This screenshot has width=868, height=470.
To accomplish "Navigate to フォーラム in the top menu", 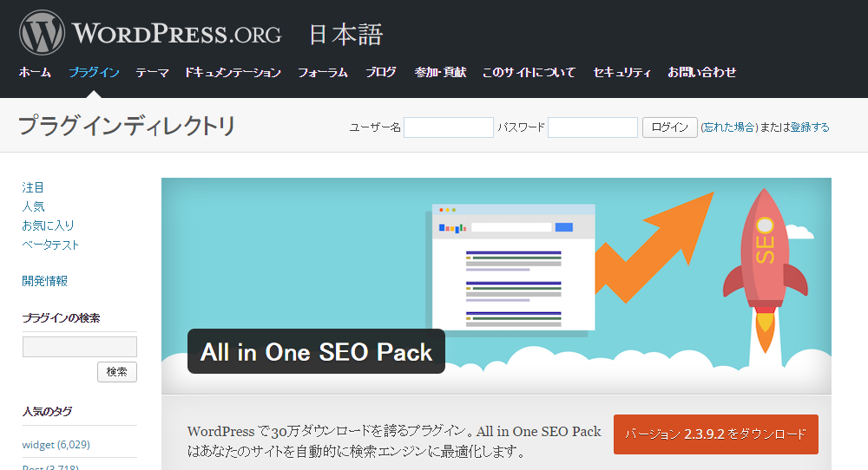I will pyautogui.click(x=322, y=73).
